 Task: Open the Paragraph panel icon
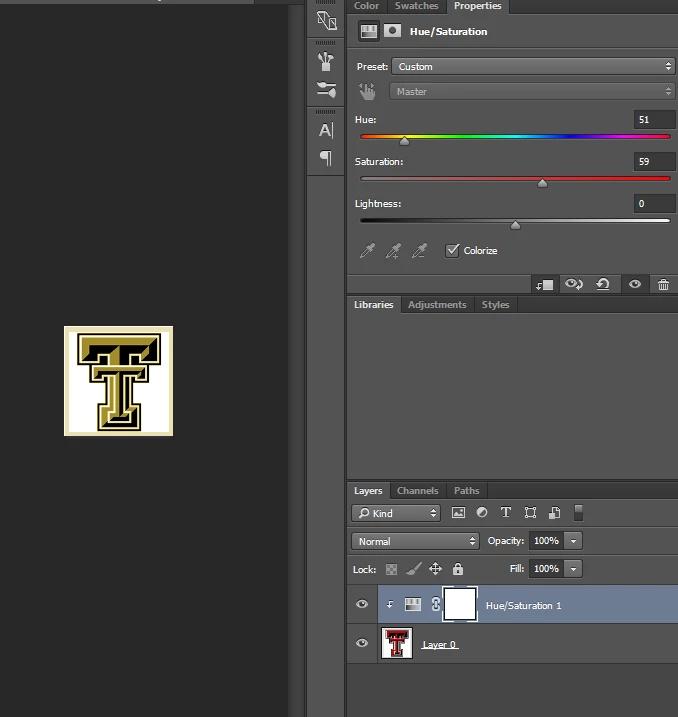point(326,158)
